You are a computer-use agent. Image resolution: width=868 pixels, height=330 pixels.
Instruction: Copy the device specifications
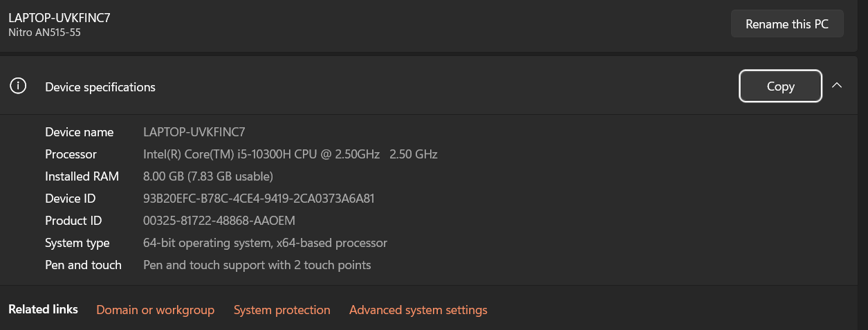click(x=780, y=86)
